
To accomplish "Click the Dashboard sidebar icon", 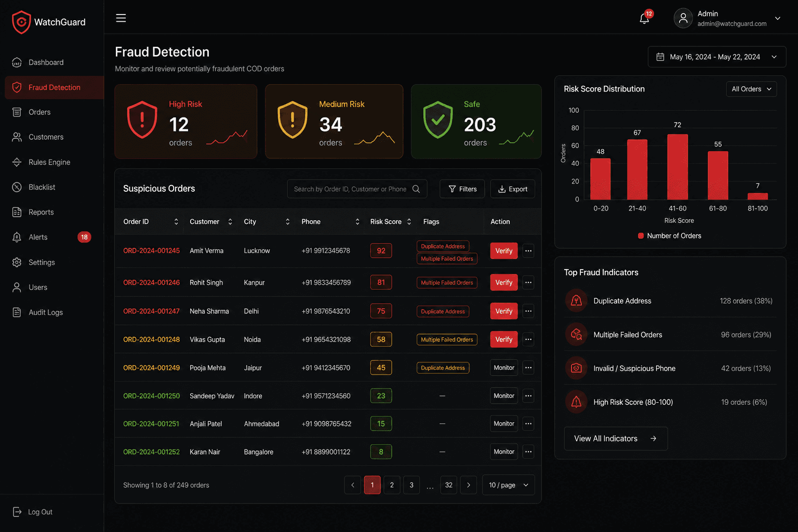I will [x=17, y=62].
